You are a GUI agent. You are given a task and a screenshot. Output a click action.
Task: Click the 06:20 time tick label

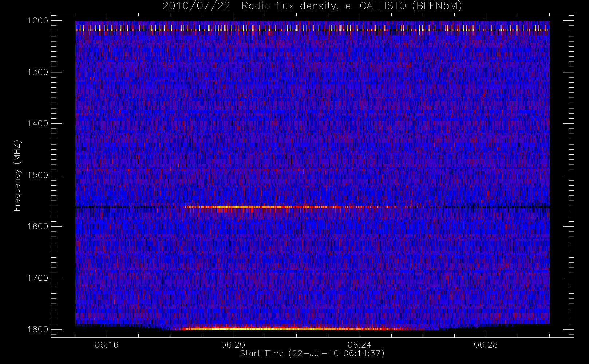click(x=233, y=345)
